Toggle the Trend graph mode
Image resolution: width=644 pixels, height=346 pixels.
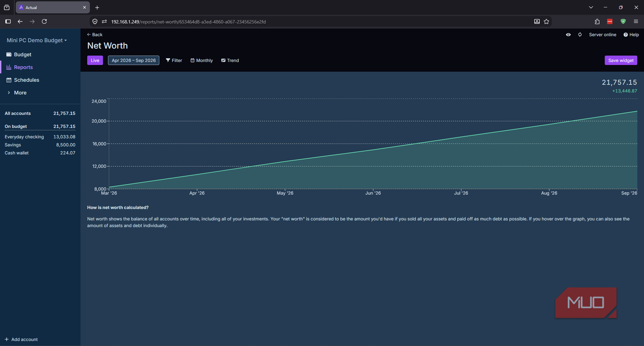click(230, 60)
